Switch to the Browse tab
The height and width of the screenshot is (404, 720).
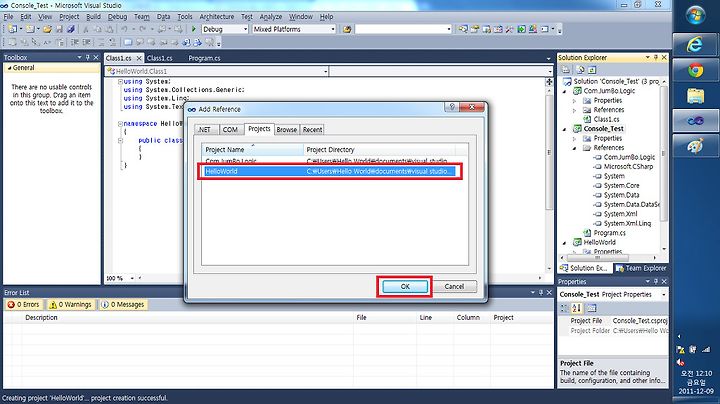tap(287, 129)
